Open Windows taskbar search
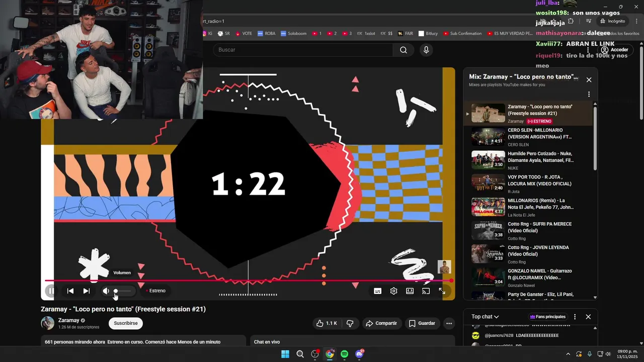 tap(300, 354)
